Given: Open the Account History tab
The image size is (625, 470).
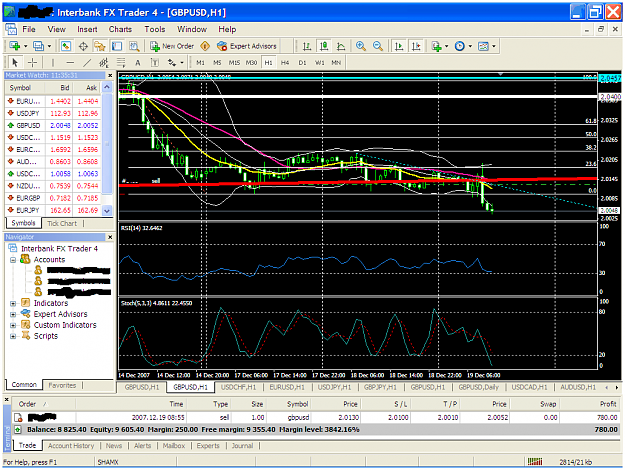Looking at the screenshot, I should click(71, 446).
